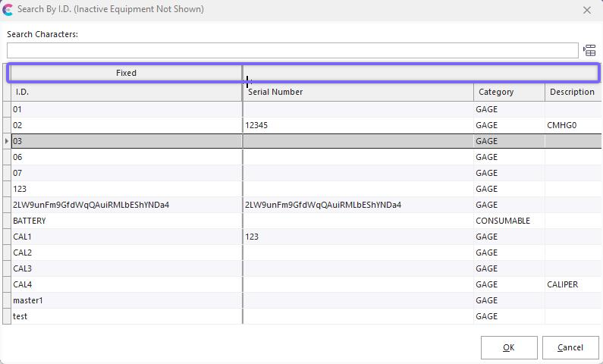The height and width of the screenshot is (364, 603).
Task: Click serial number 12345 cell
Action: tap(358, 125)
